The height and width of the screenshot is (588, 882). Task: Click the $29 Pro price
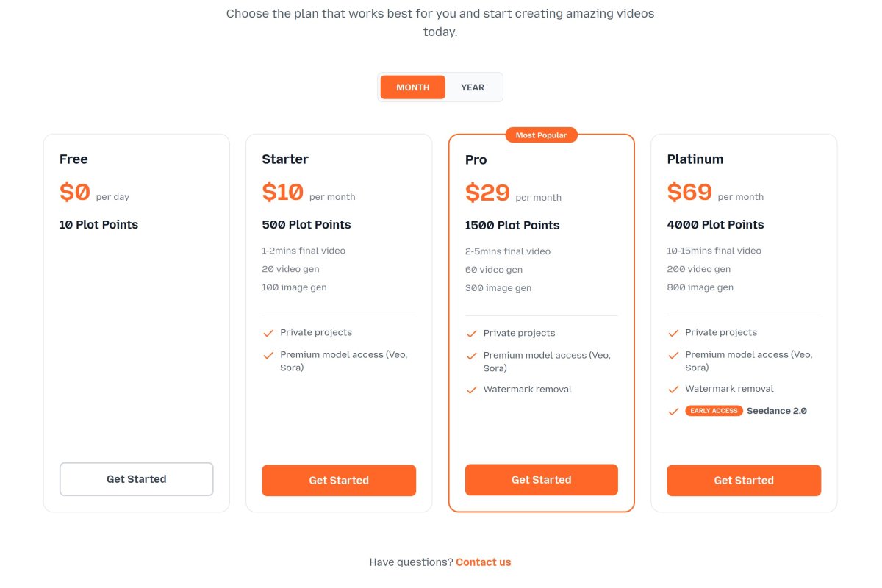[487, 193]
